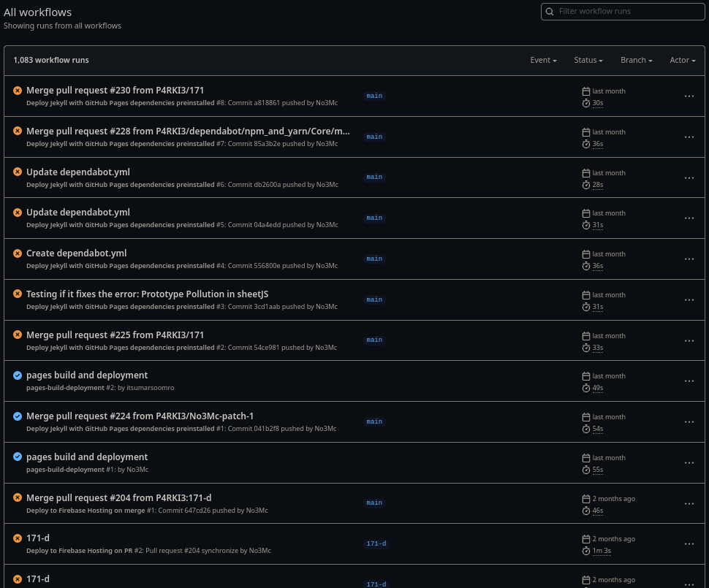This screenshot has width=709, height=588.
Task: Open the Actor filter dropdown
Action: point(682,60)
